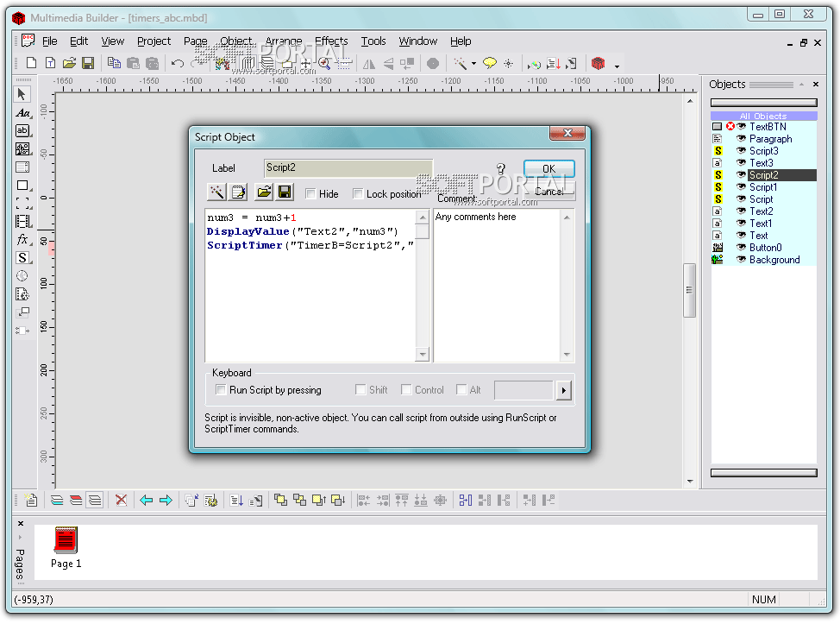Screen dimensions: 840x624
Task: Open the Effects menu
Action: tap(331, 41)
